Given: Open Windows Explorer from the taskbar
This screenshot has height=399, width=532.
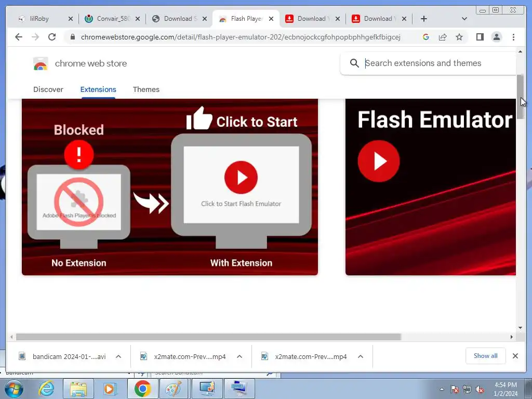Looking at the screenshot, I should click(x=78, y=389).
